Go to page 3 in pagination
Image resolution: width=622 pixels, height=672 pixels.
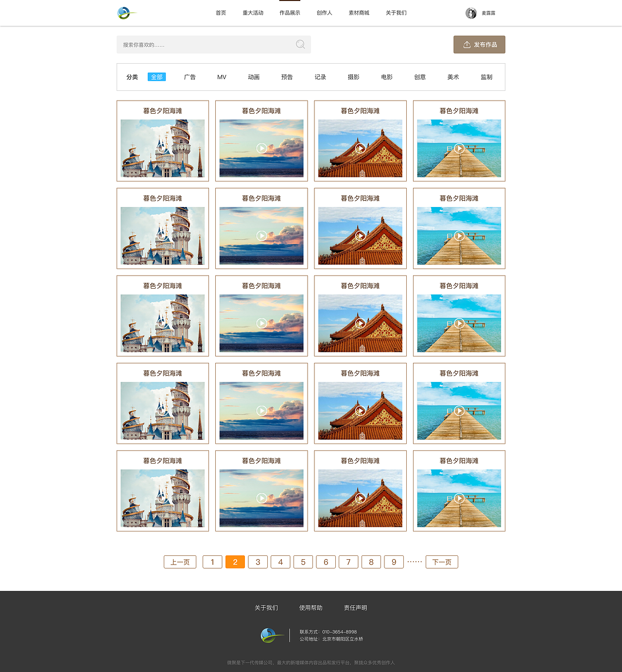[x=258, y=562]
